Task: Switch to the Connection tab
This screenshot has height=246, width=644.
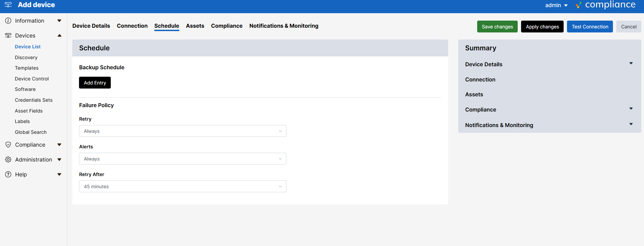Action: (x=132, y=26)
